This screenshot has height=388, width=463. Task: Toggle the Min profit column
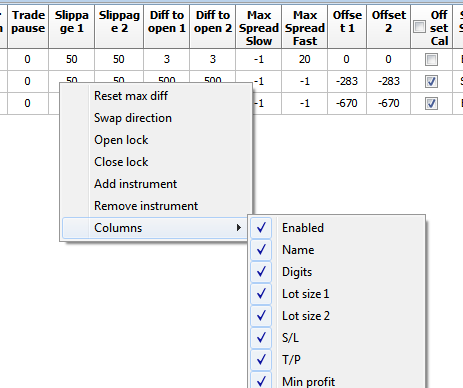click(337, 380)
